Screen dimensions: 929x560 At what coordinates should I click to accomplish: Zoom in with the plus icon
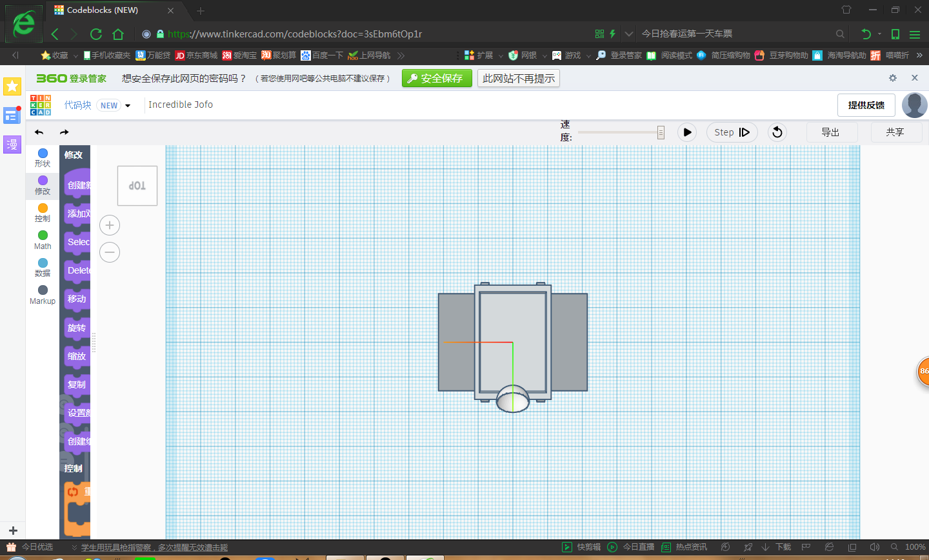click(x=110, y=225)
